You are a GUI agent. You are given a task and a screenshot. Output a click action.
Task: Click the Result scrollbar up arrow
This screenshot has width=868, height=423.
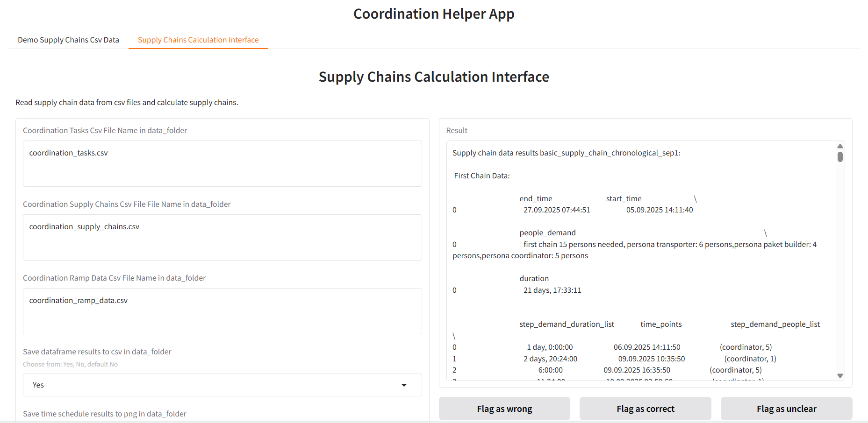point(840,146)
